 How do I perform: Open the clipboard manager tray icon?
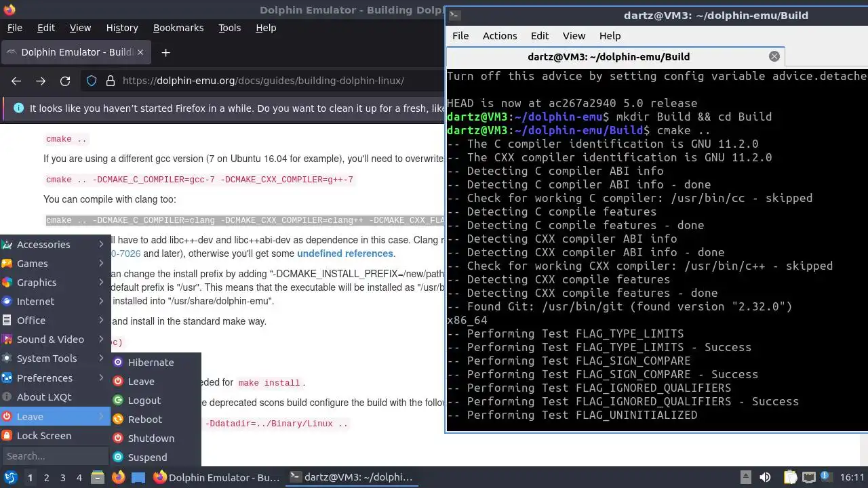pyautogui.click(x=790, y=477)
